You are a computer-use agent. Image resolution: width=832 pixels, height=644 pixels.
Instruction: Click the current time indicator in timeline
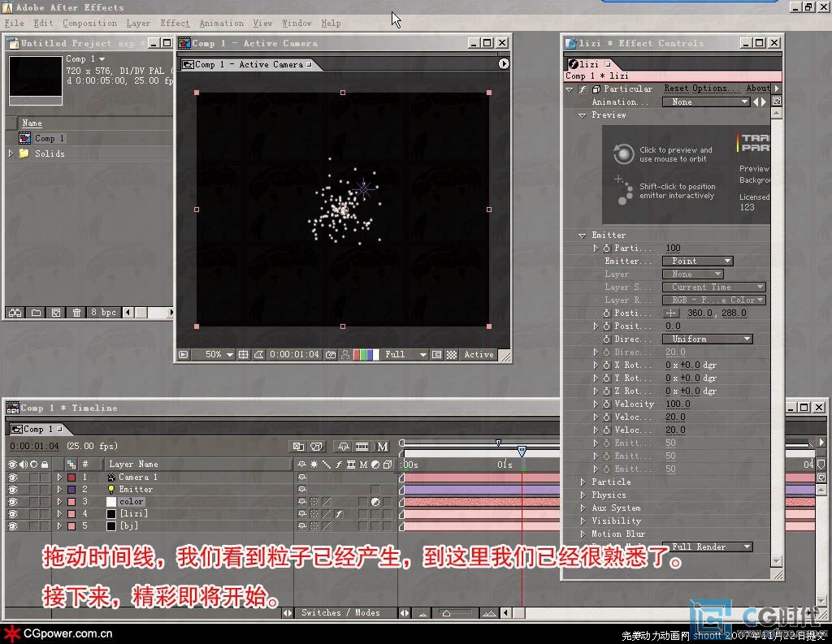522,451
